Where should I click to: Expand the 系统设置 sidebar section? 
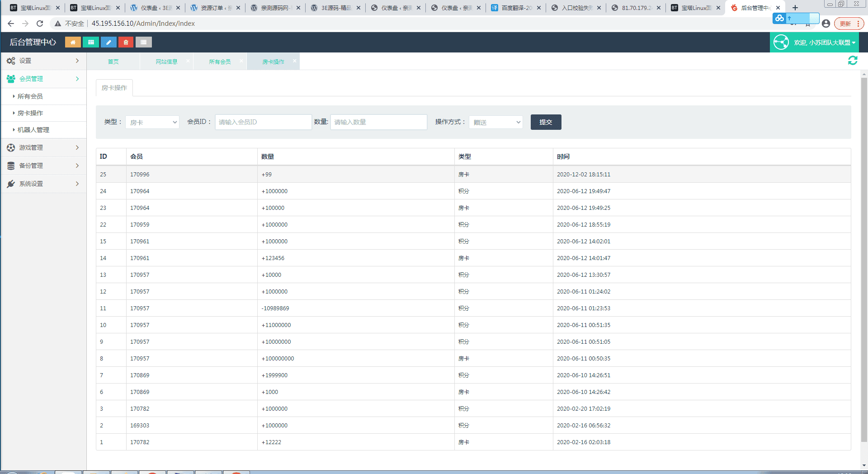point(43,184)
